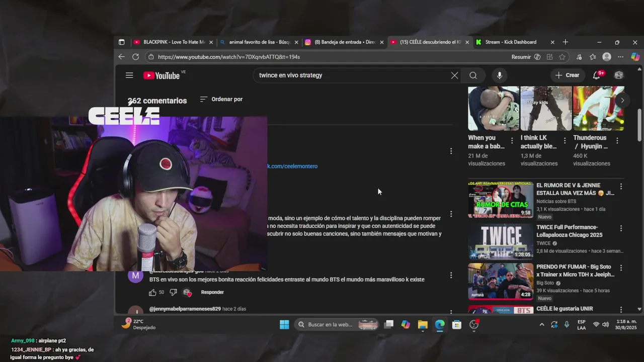This screenshot has height=362, width=644.
Task: Open avatar M of BTS comment author
Action: [135, 276]
